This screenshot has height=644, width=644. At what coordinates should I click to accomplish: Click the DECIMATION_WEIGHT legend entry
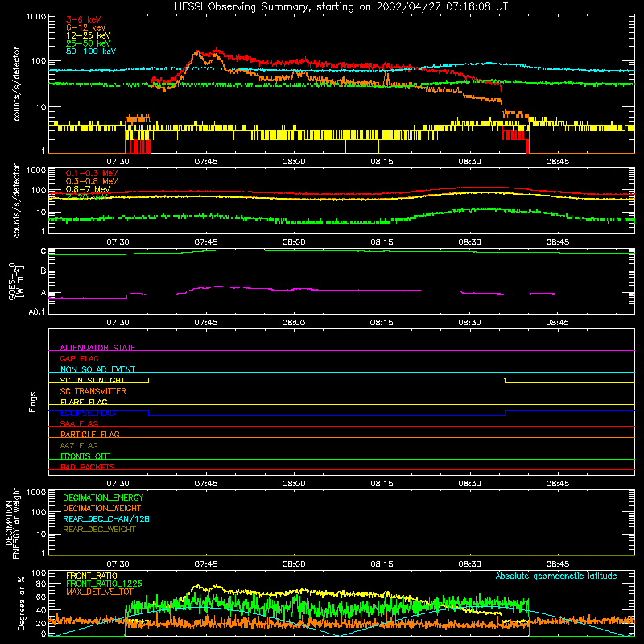[x=102, y=508]
